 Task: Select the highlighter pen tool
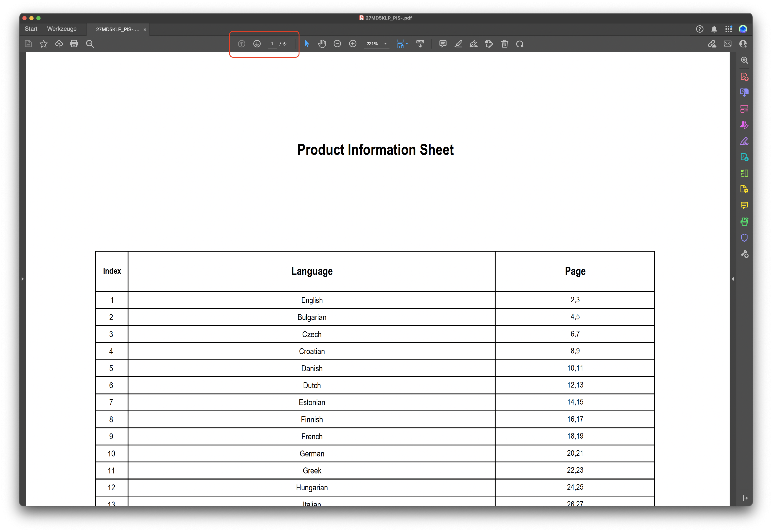point(458,44)
